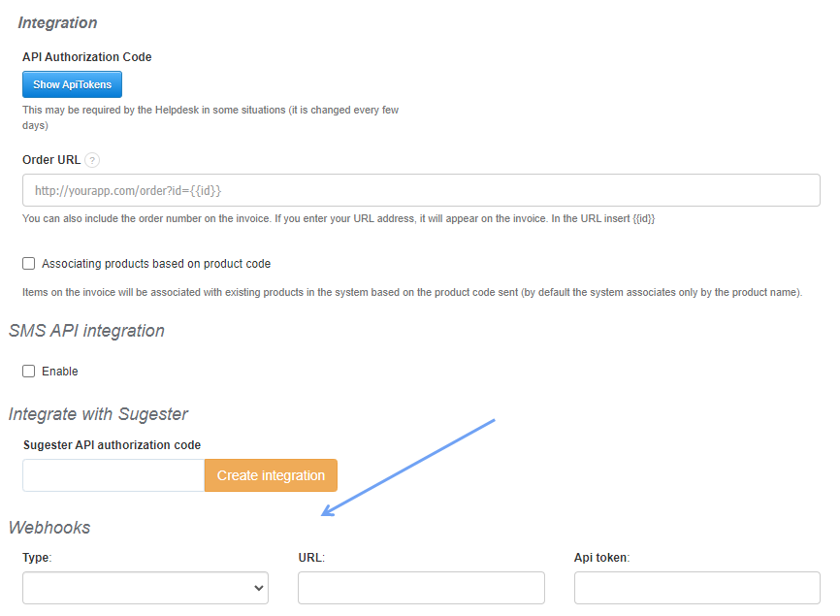Screen dimensions: 840x616
Task: Click the question mark icon beside Order URL
Action: coord(92,160)
